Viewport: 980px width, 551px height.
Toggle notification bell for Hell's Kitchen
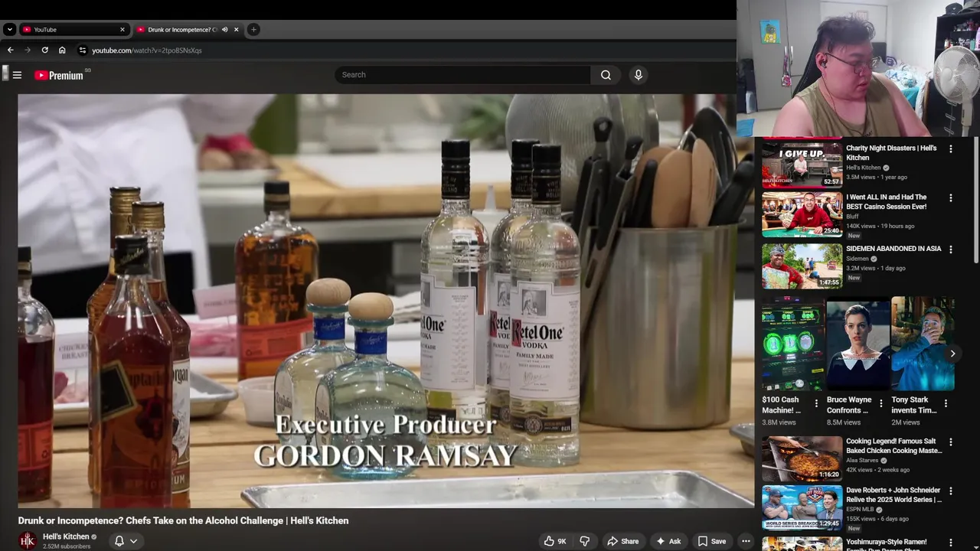119,541
